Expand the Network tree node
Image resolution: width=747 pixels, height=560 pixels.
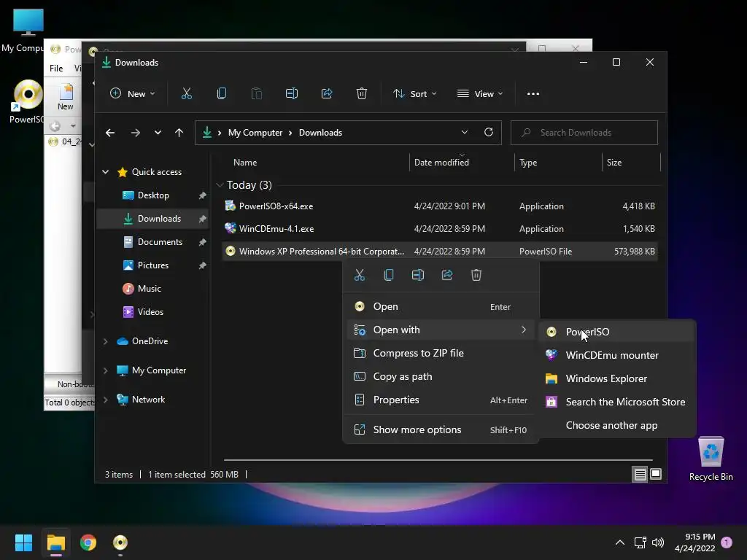106,400
